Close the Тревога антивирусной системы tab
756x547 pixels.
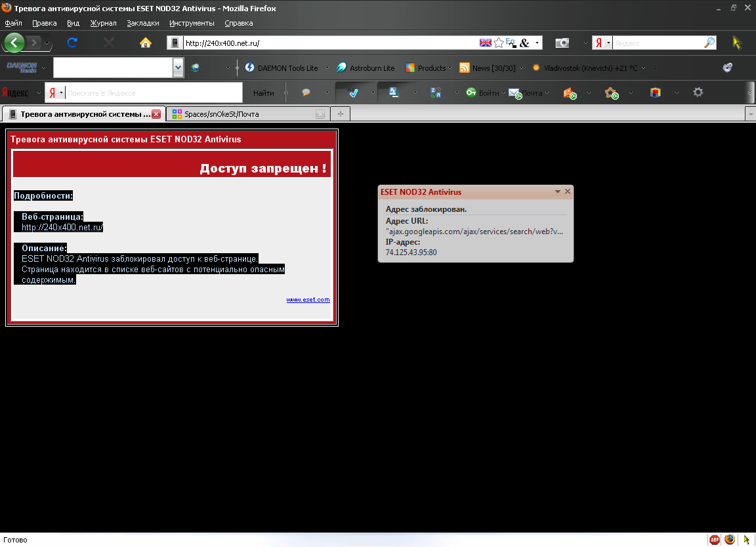(156, 114)
